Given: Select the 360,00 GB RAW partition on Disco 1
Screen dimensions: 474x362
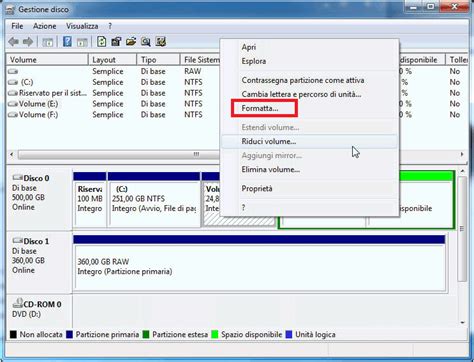Looking at the screenshot, I should tap(259, 263).
